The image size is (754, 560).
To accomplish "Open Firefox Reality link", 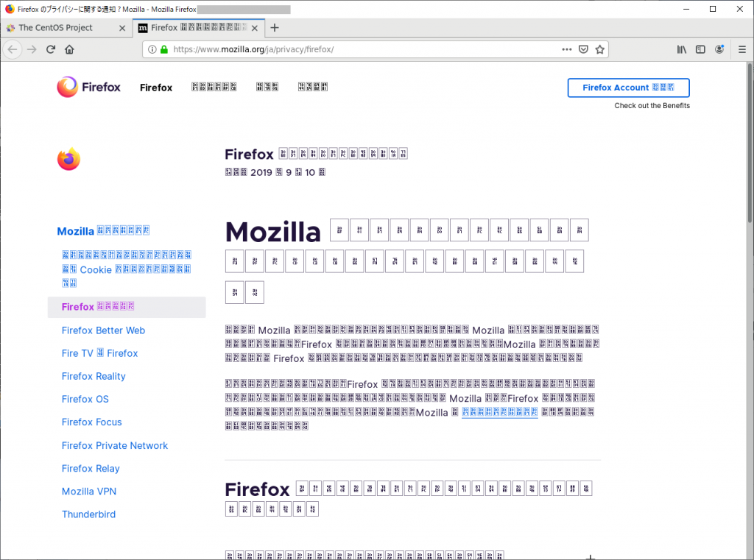I will pyautogui.click(x=94, y=376).
